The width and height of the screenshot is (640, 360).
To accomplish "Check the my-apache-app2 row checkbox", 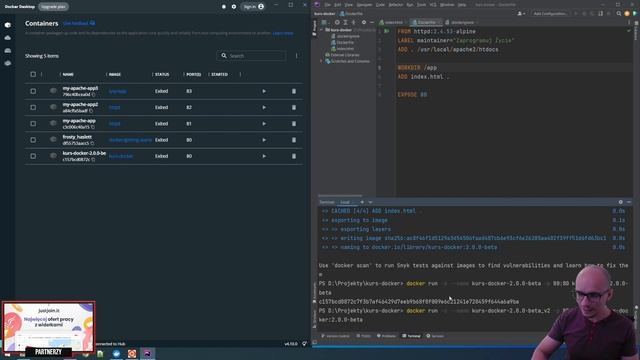I will click(x=33, y=107).
